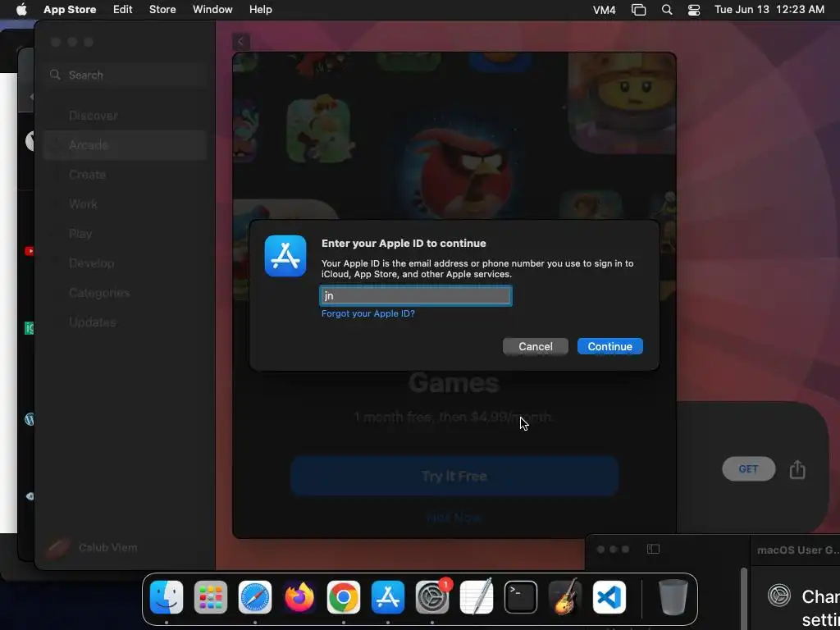Click Continue in the Apple ID dialog
840x630 pixels.
[x=610, y=347]
